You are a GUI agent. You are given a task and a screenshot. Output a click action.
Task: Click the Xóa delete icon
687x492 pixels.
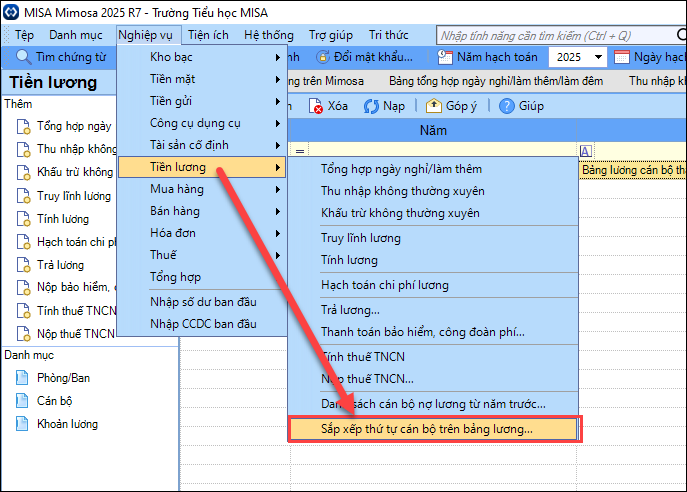(315, 106)
